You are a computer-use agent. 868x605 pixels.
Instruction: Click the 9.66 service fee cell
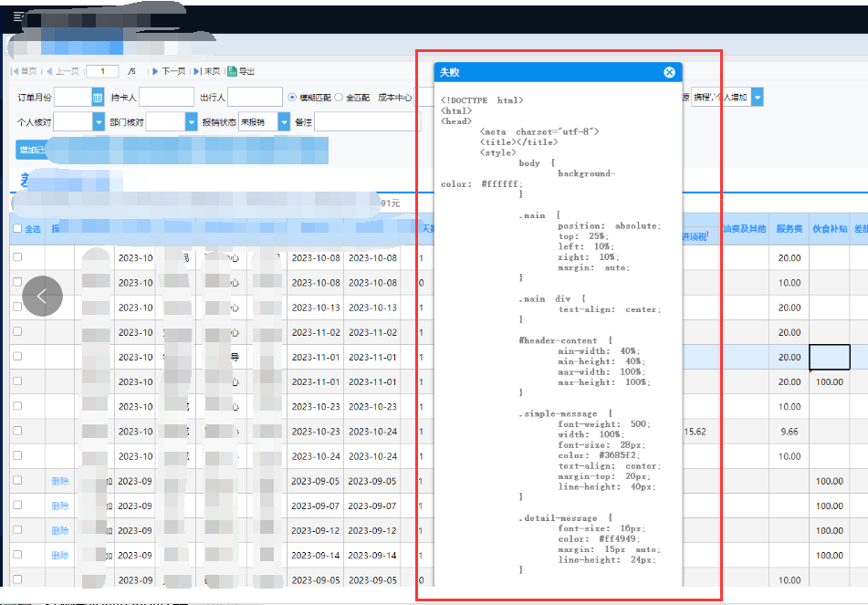pyautogui.click(x=789, y=432)
